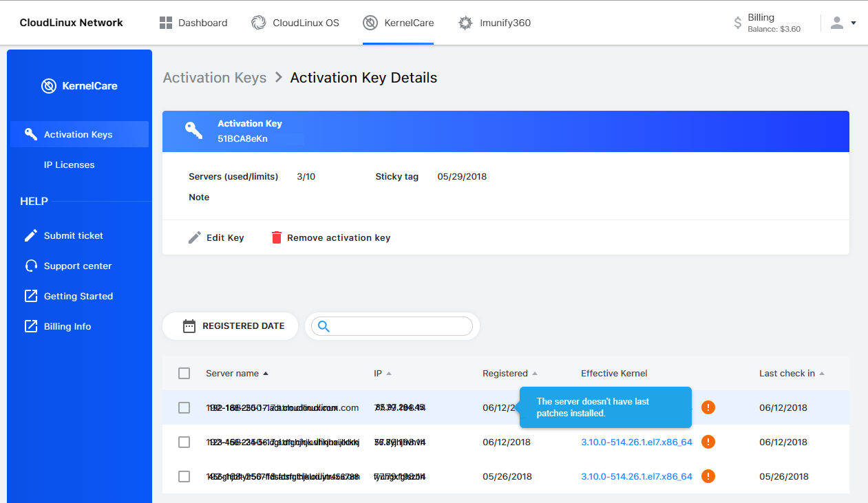The width and height of the screenshot is (868, 503).
Task: Click the pencil icon next to Submit ticket
Action: coord(31,235)
